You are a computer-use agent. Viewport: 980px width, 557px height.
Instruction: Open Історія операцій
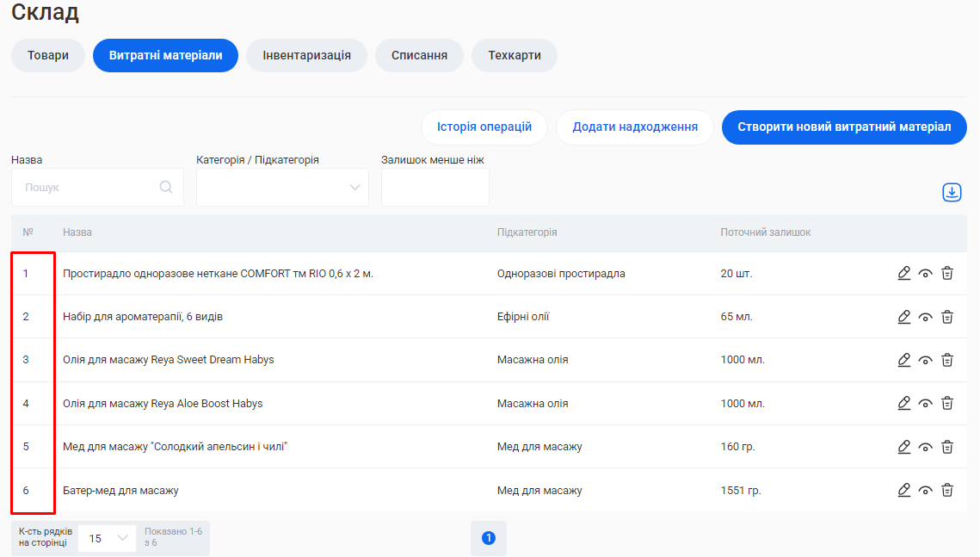point(484,127)
